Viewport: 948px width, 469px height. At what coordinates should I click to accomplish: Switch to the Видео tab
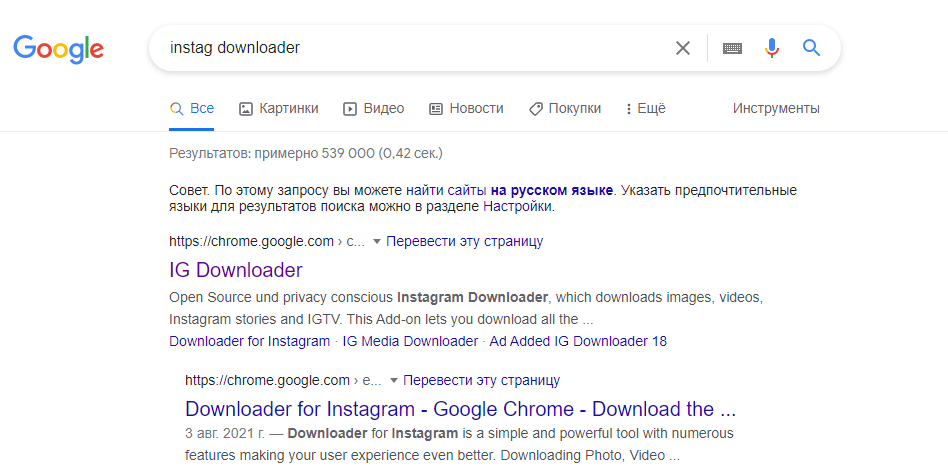tap(374, 109)
